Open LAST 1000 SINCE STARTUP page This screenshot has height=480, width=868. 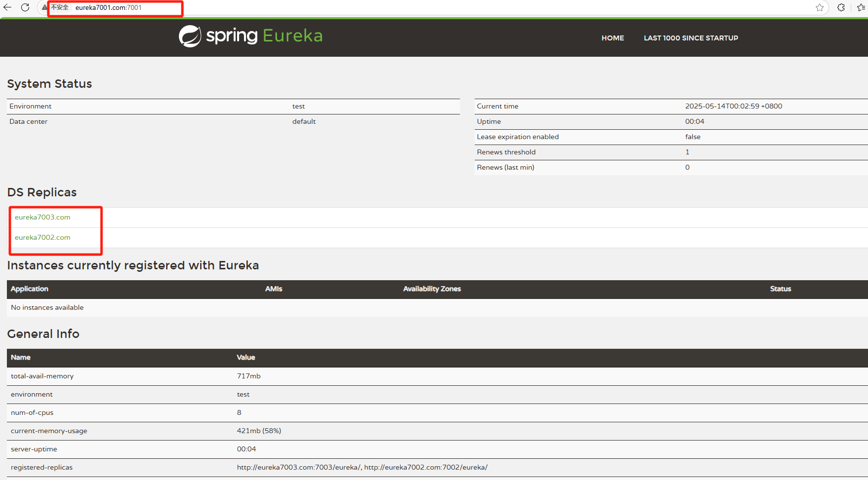pos(691,38)
